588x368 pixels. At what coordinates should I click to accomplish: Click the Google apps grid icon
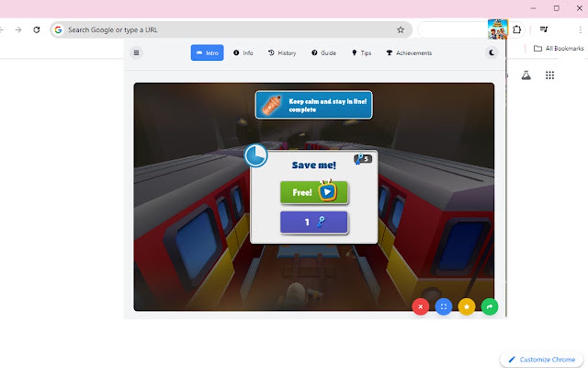pos(550,75)
